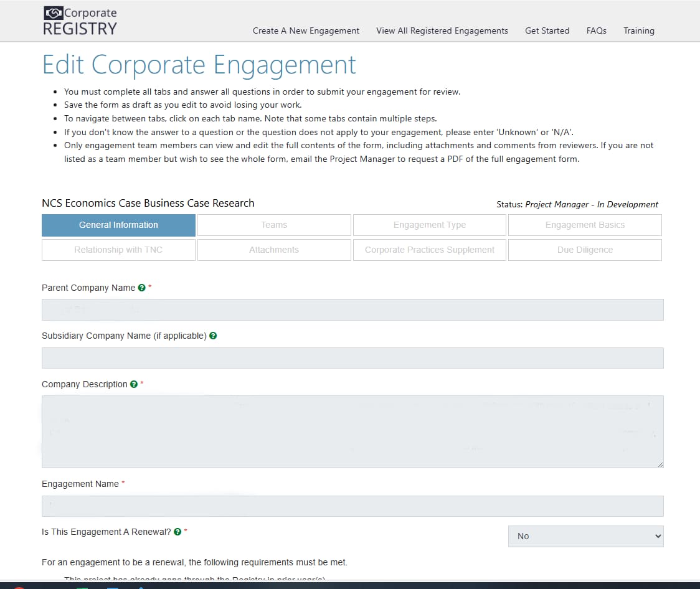Select the General Information tab
The width and height of the screenshot is (700, 589).
[x=118, y=225]
